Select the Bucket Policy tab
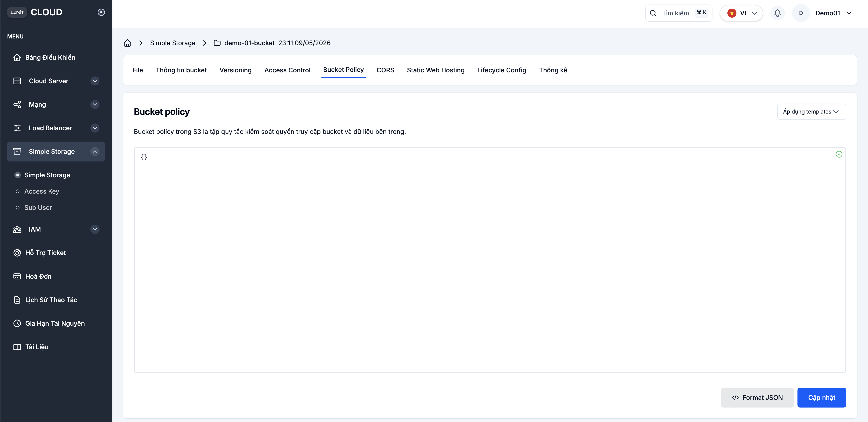Image resolution: width=868 pixels, height=422 pixels. 343,70
